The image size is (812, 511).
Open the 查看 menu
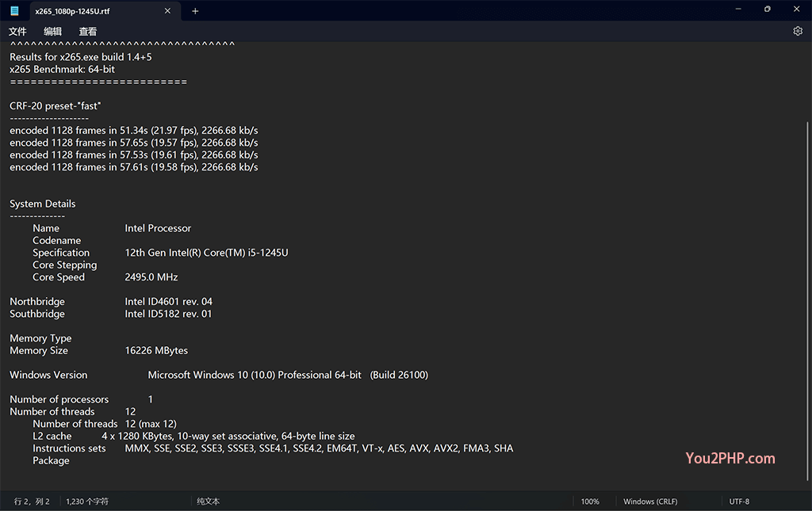point(87,32)
